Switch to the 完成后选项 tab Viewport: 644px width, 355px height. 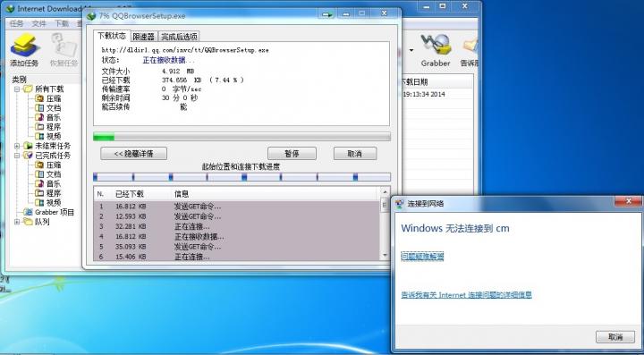coord(179,37)
